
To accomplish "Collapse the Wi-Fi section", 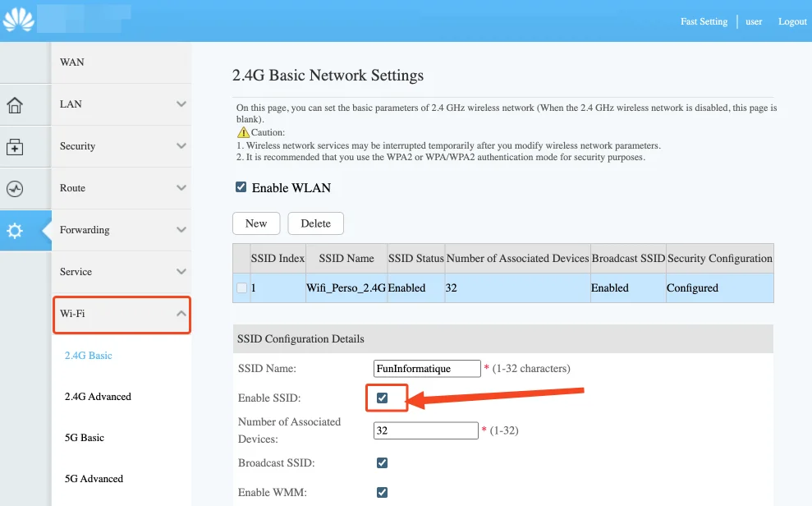I will [x=122, y=315].
